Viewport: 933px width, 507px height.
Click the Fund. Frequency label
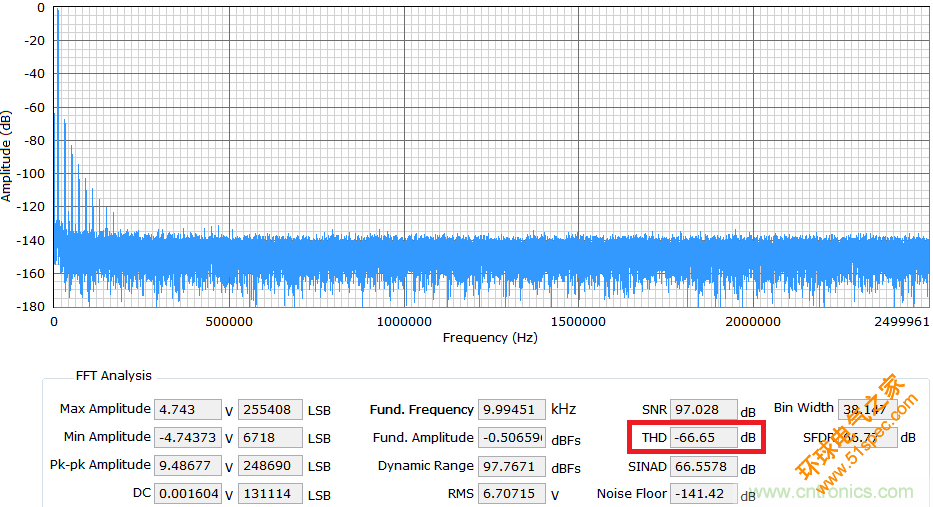click(x=422, y=409)
